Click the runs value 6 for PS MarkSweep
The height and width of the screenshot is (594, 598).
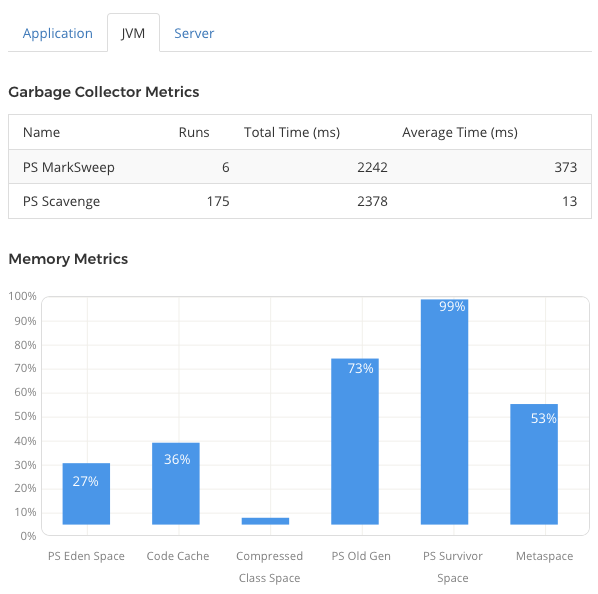226,167
